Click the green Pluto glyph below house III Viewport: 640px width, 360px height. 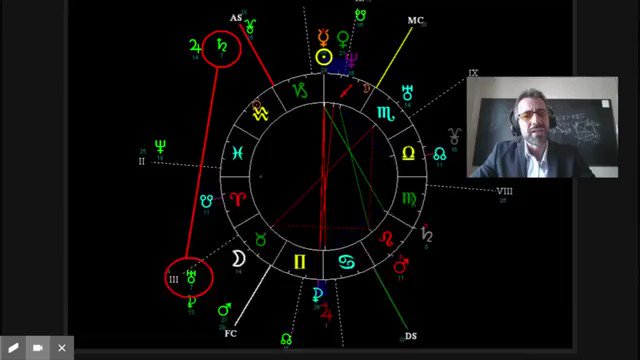point(191,302)
